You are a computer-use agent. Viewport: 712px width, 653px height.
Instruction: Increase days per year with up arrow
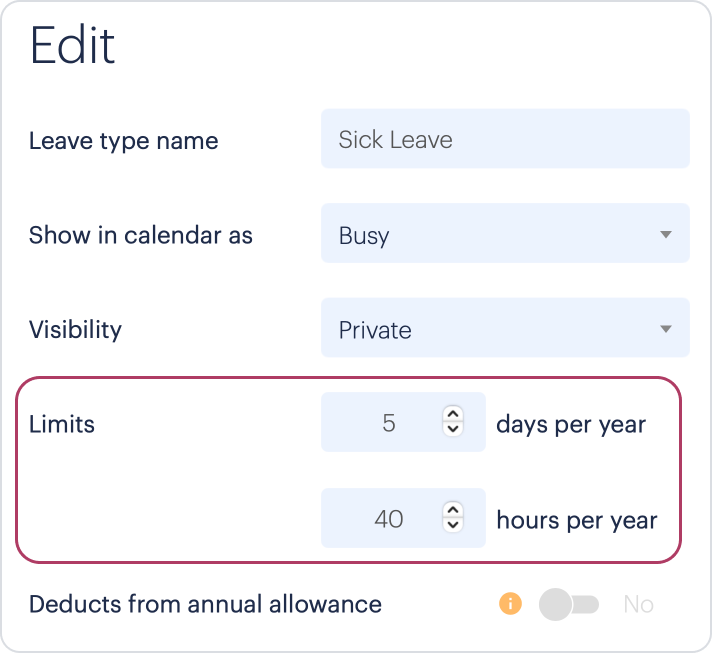(x=453, y=414)
